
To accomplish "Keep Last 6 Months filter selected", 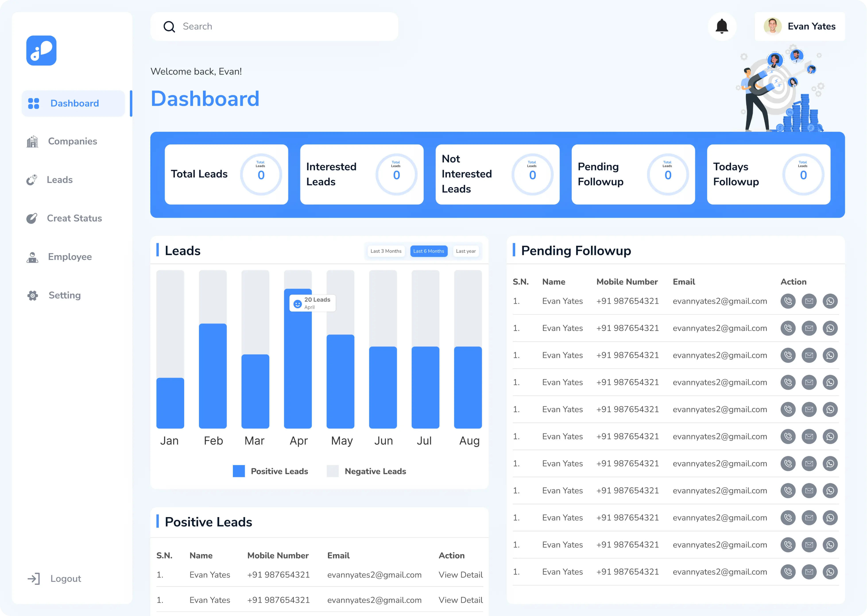I will 429,251.
